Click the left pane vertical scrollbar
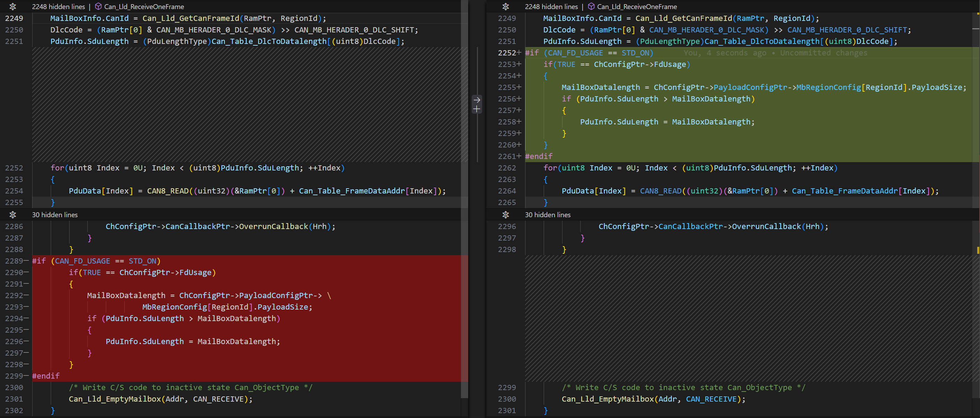This screenshot has height=418, width=980. coord(464,199)
